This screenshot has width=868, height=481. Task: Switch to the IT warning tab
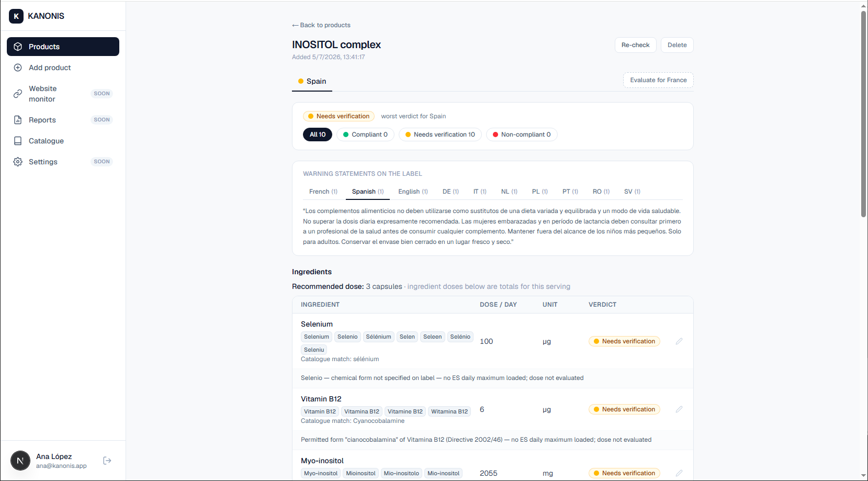coord(480,192)
